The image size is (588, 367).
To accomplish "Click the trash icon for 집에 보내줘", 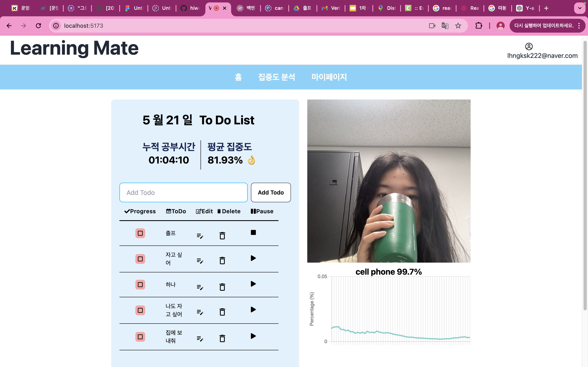I will (x=222, y=338).
